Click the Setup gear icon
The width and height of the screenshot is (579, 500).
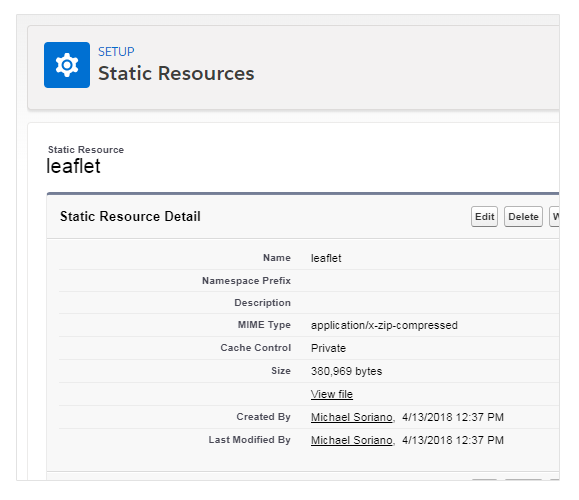pos(67,65)
